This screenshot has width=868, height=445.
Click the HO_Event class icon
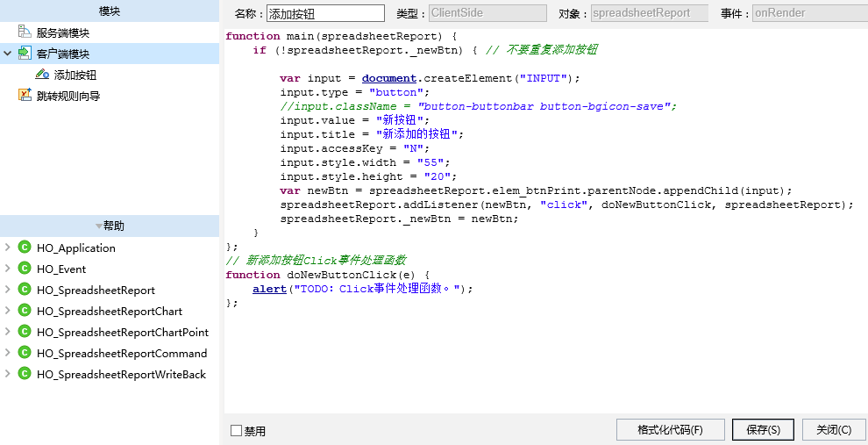(x=25, y=269)
